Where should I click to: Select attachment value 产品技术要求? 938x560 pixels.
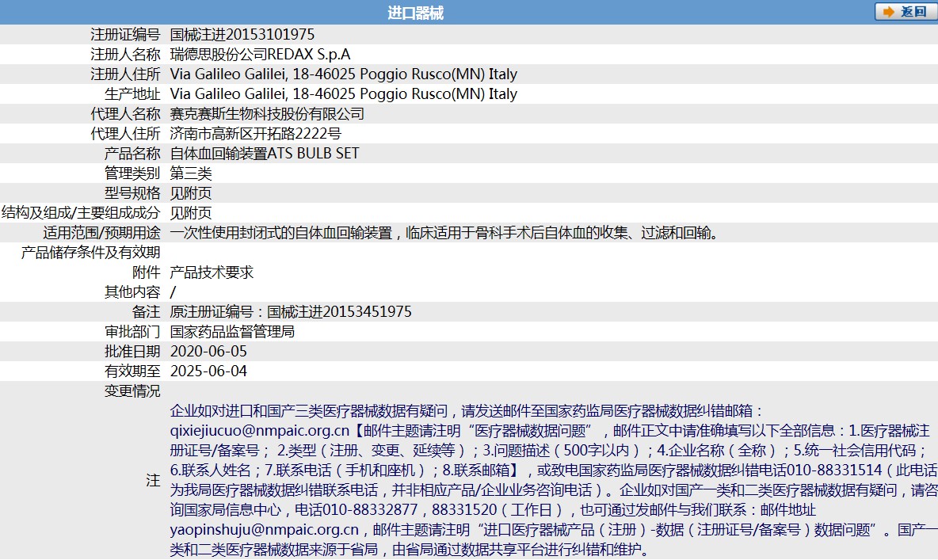click(x=212, y=272)
